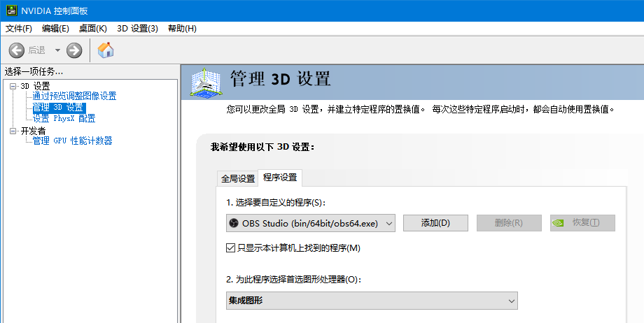The height and width of the screenshot is (323, 644).
Task: Click the 恢复(T) button with NVIDIA logo
Action: (x=582, y=223)
